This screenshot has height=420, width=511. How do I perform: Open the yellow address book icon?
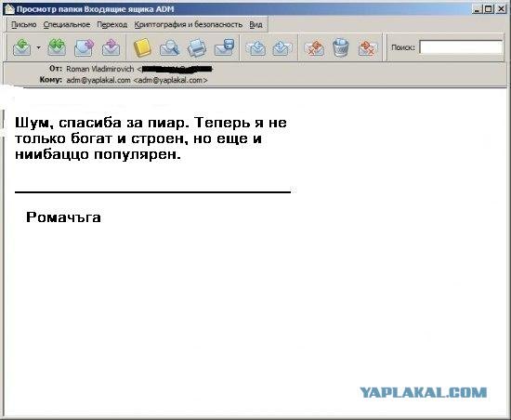pyautogui.click(x=142, y=47)
